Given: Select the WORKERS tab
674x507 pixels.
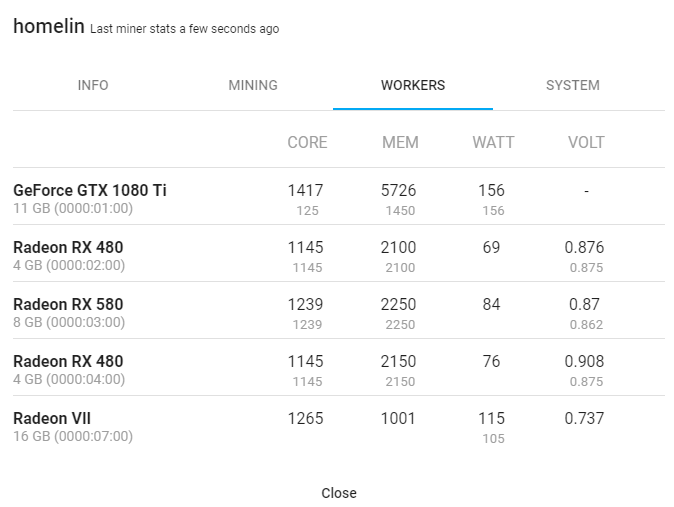Looking at the screenshot, I should (x=413, y=85).
